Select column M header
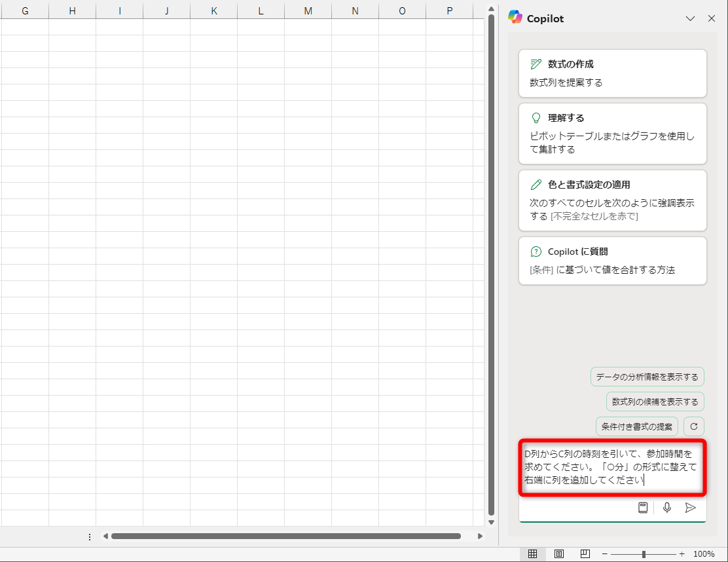 click(x=308, y=10)
